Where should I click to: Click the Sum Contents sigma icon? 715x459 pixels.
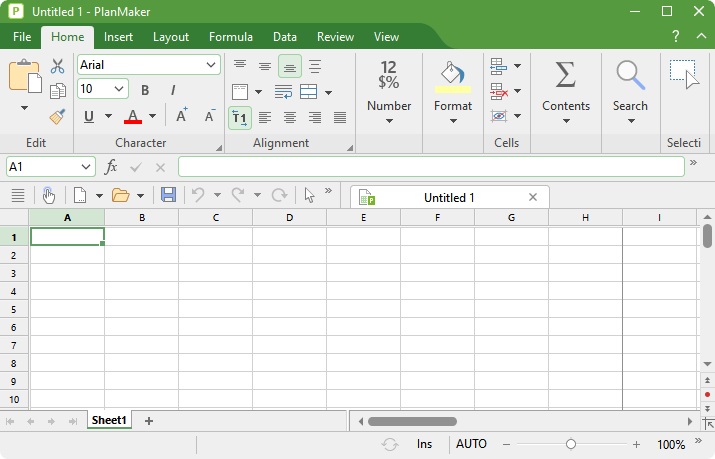tap(565, 75)
